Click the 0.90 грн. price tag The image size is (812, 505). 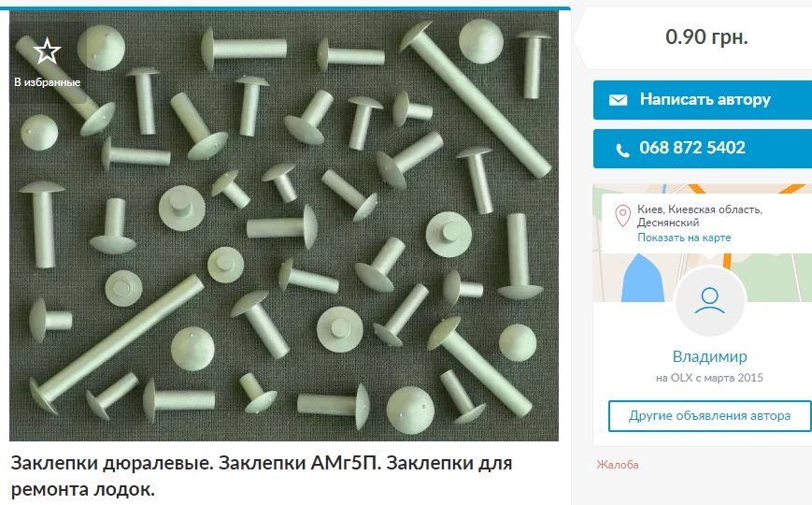(706, 36)
